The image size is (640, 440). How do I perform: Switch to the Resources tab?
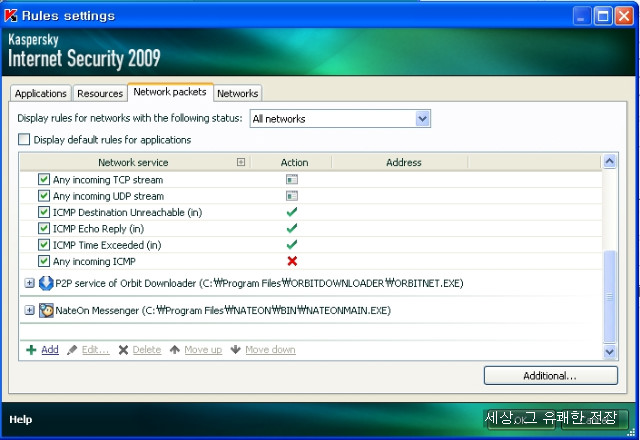(x=100, y=93)
